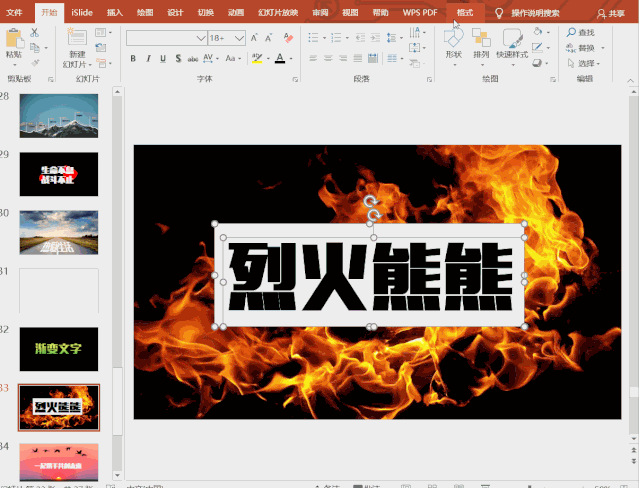Click the thumbnail pane scroll down arrow
Image resolution: width=639 pixels, height=488 pixels.
[x=117, y=475]
